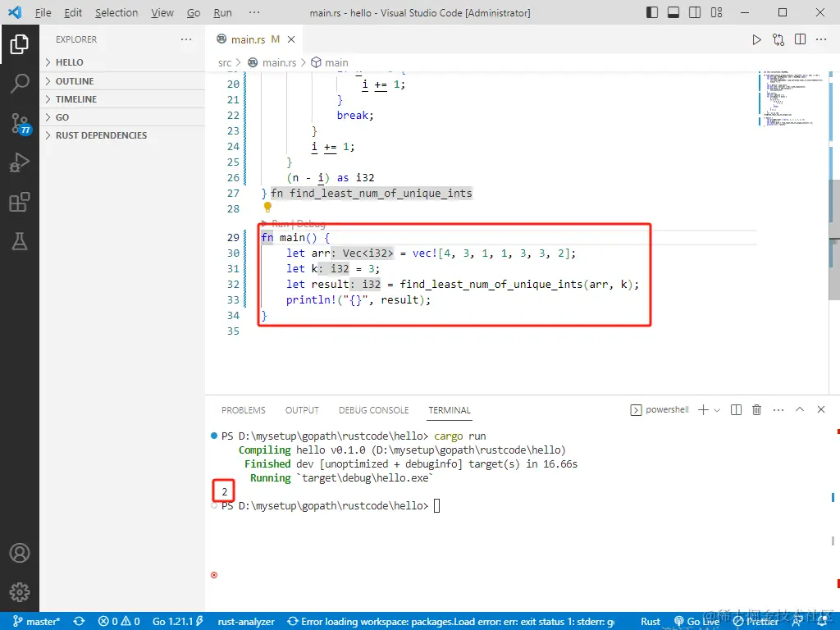Place cursor on line 31 let k
The width and height of the screenshot is (840, 630).
coord(333,268)
